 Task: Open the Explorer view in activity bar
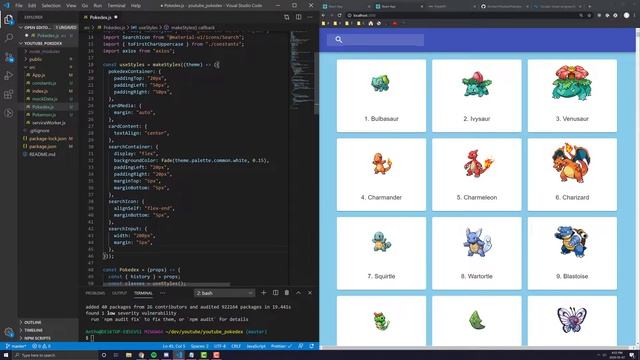9,20
